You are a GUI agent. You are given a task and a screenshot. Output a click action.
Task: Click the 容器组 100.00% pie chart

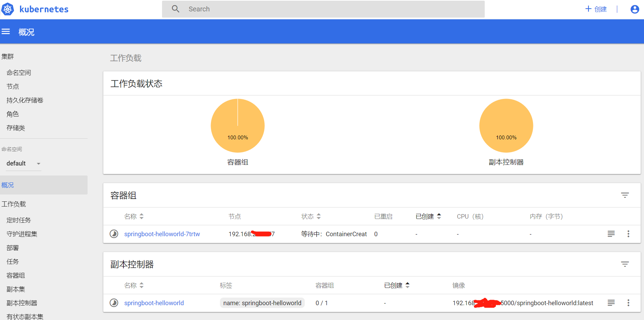(x=238, y=126)
